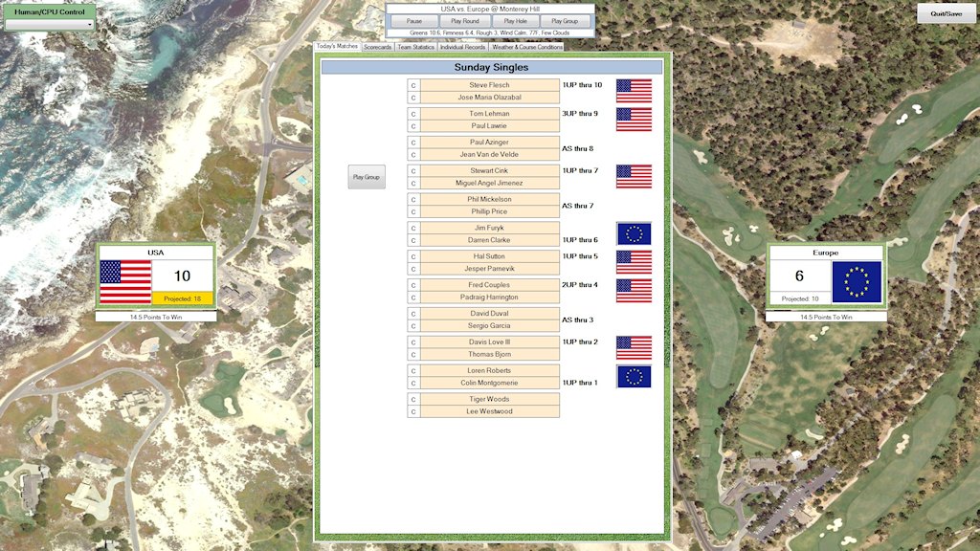Open the Team Statistics tab

(416, 47)
